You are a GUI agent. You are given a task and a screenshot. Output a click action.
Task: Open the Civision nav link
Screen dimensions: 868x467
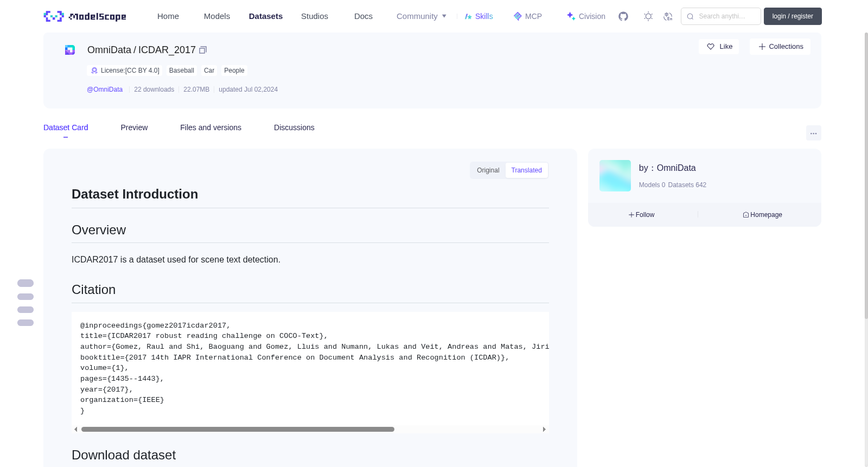click(586, 16)
